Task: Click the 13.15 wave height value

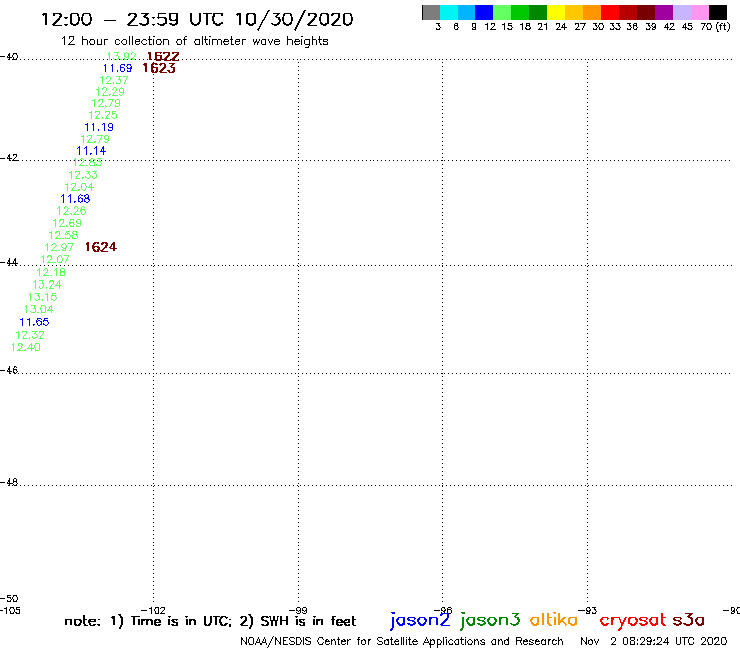Action: point(42,297)
